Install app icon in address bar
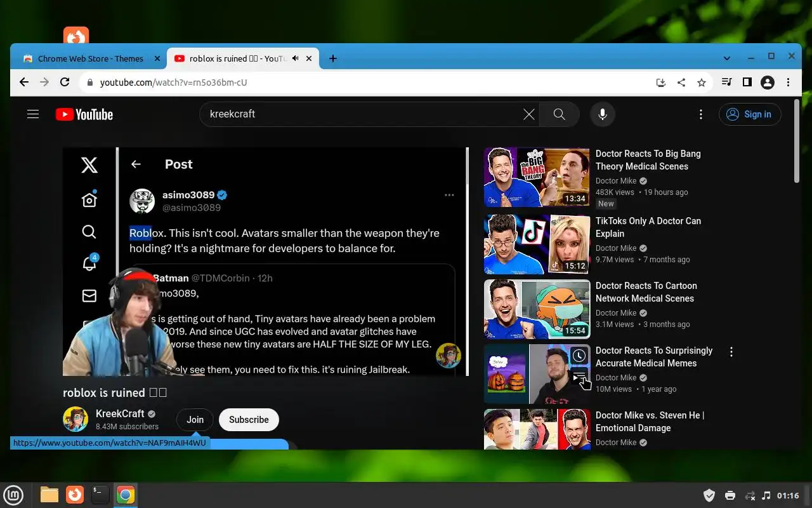 (661, 83)
